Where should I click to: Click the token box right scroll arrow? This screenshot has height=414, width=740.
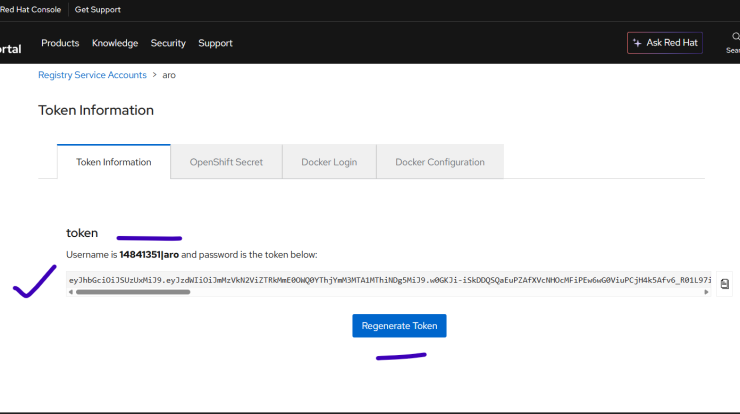pos(706,292)
